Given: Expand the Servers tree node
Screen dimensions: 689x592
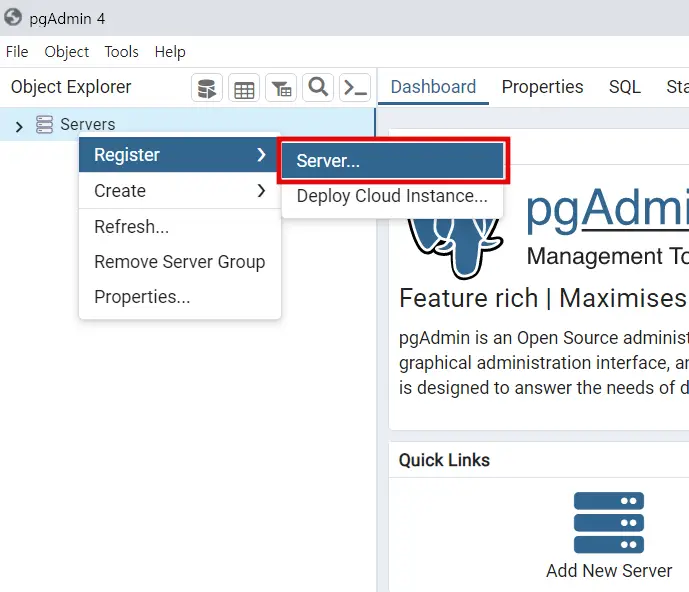Looking at the screenshot, I should click(19, 127).
